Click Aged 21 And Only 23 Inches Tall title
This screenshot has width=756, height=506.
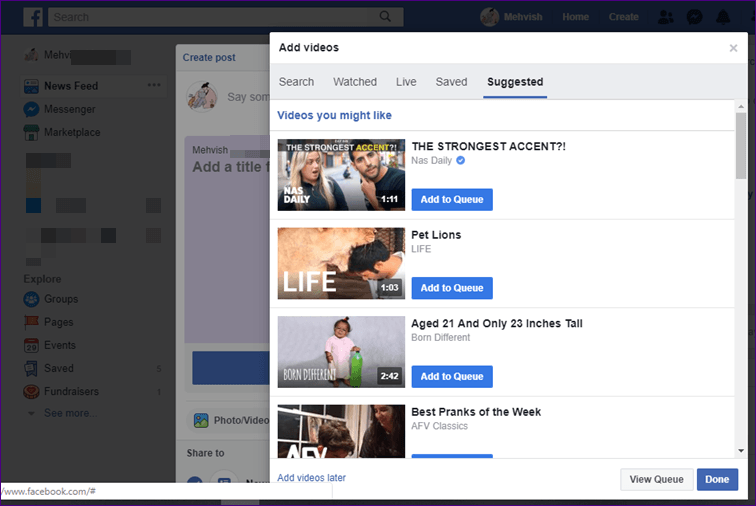click(x=497, y=324)
